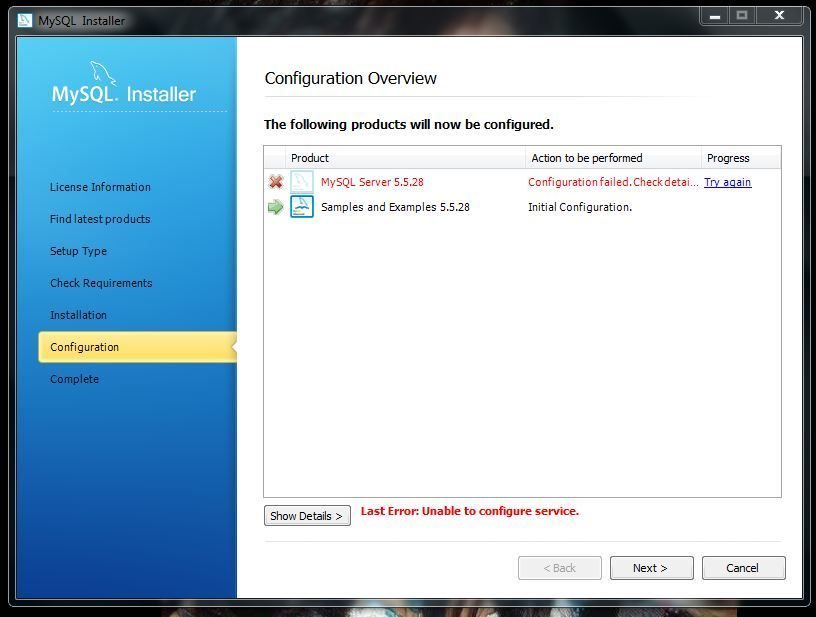Click the green arrow icon for Samples and Examples
This screenshot has width=816, height=617.
(275, 207)
